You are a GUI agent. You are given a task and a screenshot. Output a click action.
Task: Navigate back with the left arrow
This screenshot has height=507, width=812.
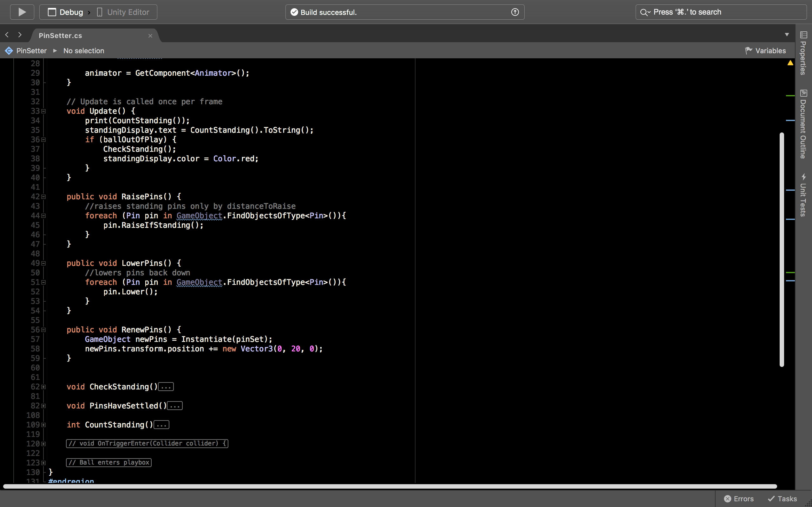[7, 35]
